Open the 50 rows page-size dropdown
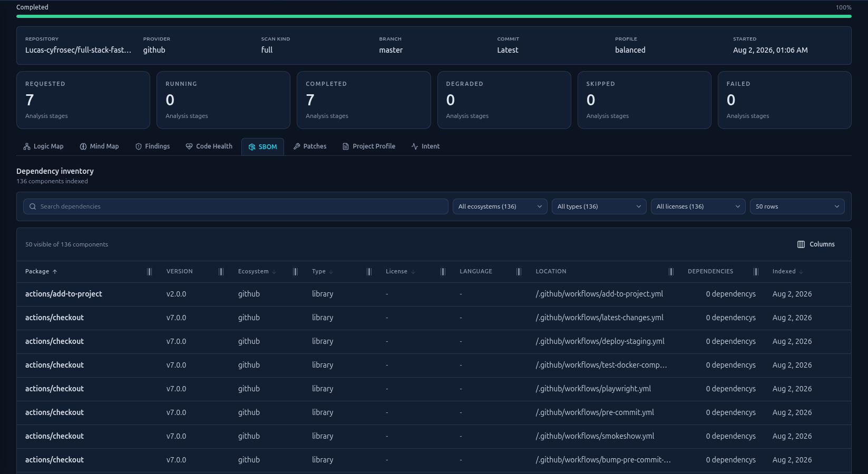868x474 pixels. coord(797,206)
